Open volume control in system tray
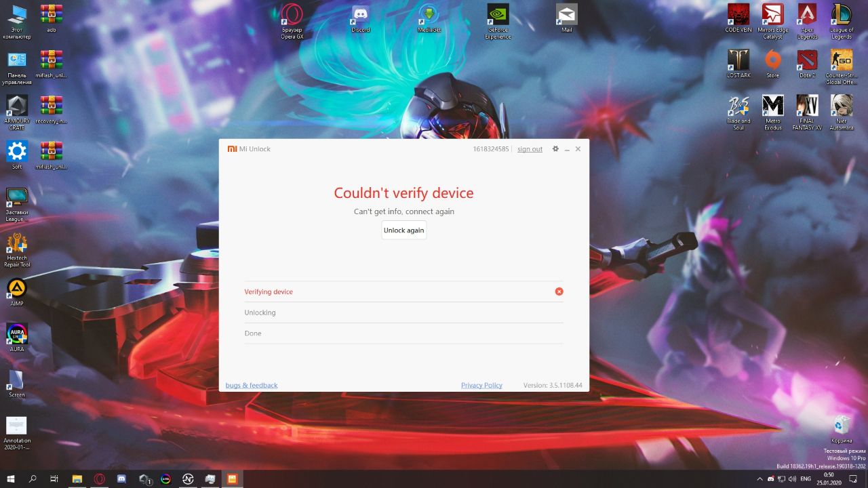Image resolution: width=868 pixels, height=488 pixels. (793, 479)
